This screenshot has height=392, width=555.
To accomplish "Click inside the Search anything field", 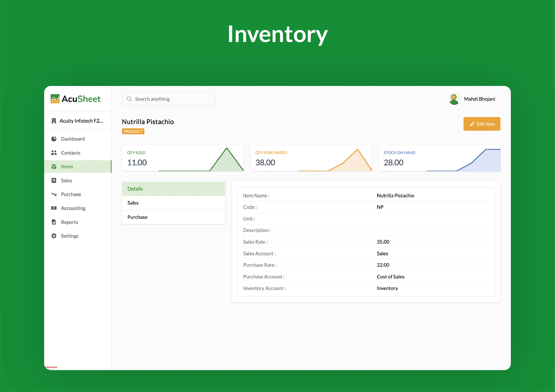I will [169, 99].
